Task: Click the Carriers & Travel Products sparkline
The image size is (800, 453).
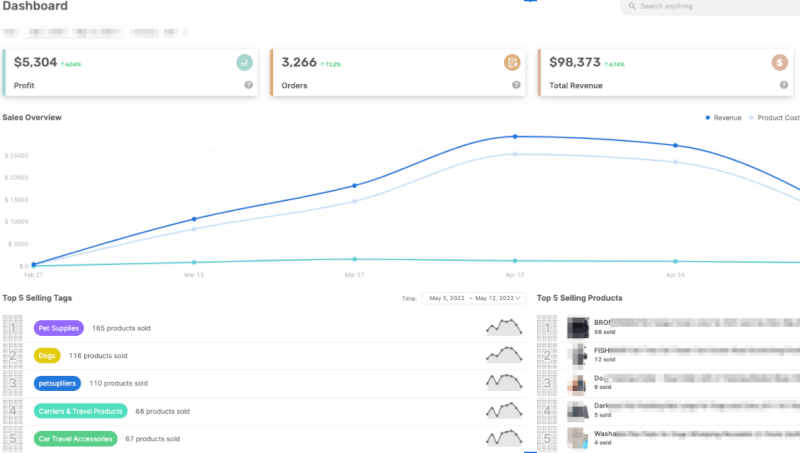Action: [504, 410]
